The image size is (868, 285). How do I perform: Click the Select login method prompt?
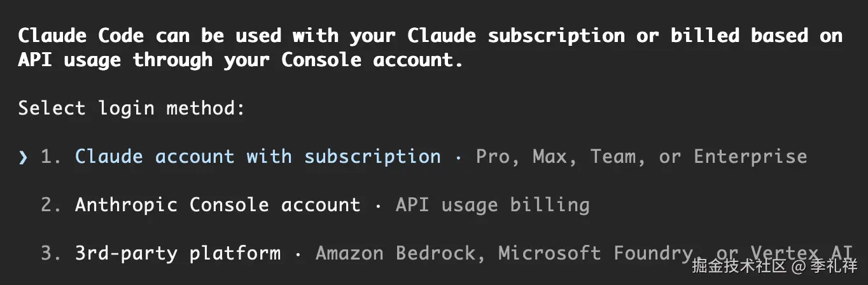coord(131,108)
